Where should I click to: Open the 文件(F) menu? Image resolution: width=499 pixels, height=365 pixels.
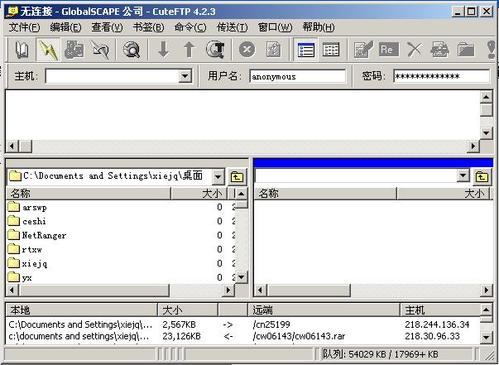24,27
